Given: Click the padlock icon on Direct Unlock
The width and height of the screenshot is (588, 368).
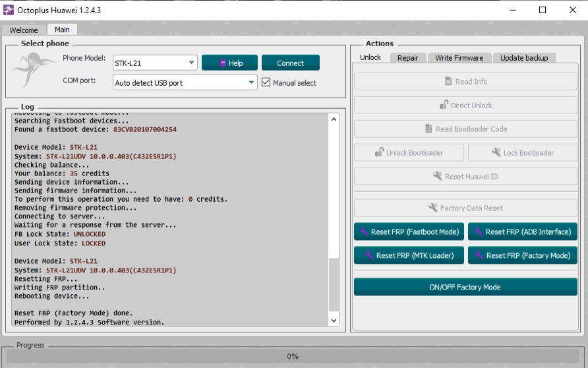Looking at the screenshot, I should point(444,105).
